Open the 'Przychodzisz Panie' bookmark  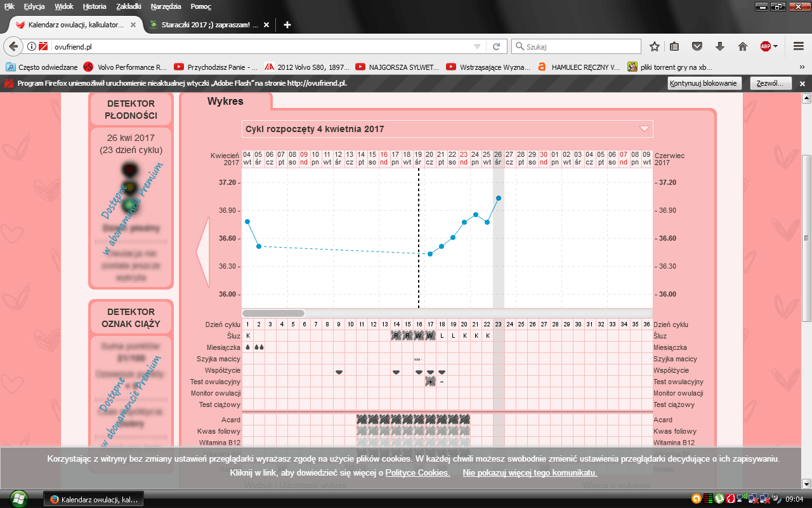point(216,67)
